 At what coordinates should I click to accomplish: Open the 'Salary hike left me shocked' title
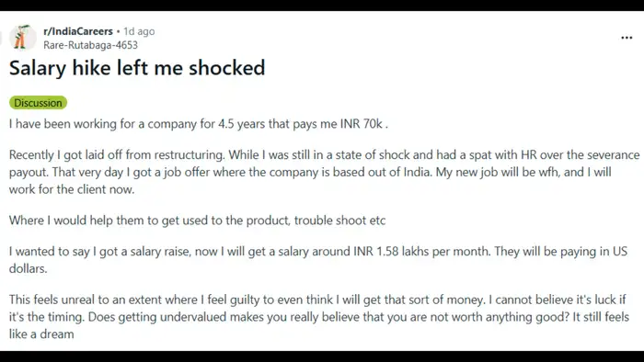(x=137, y=68)
